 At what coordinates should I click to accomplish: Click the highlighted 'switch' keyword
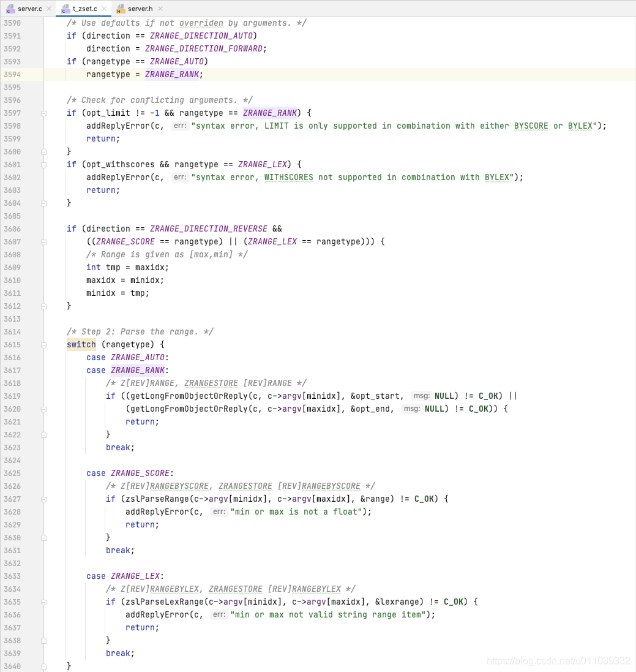pyautogui.click(x=81, y=344)
